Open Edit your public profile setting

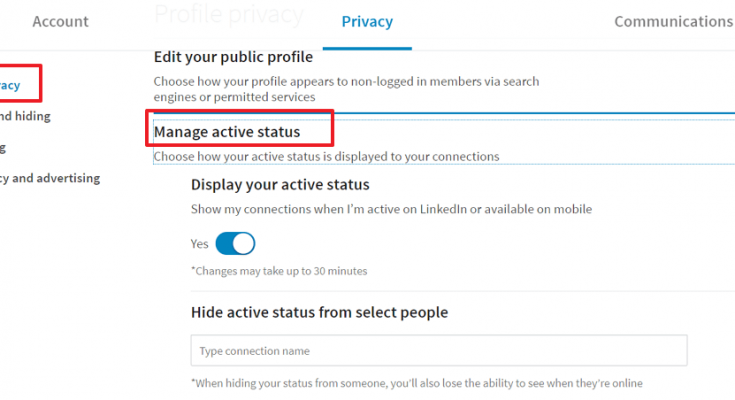click(233, 57)
